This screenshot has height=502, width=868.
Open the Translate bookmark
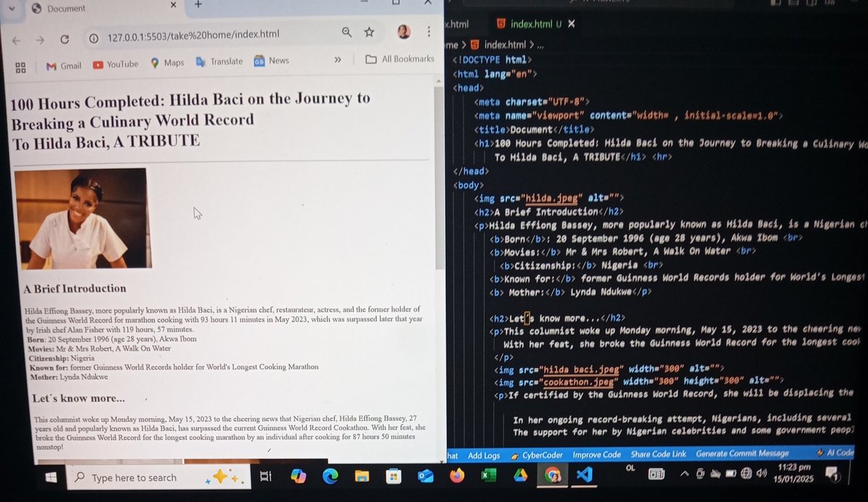tap(219, 61)
